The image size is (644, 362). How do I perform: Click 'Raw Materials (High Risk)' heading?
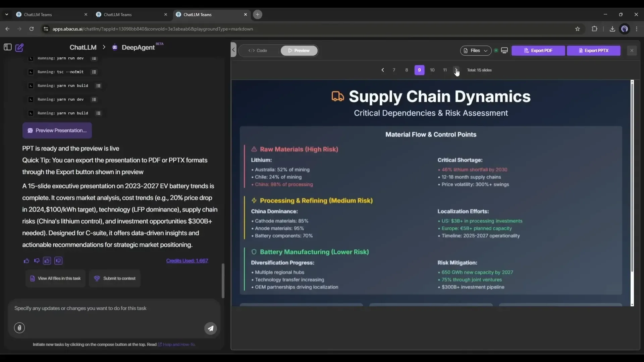pyautogui.click(x=299, y=149)
